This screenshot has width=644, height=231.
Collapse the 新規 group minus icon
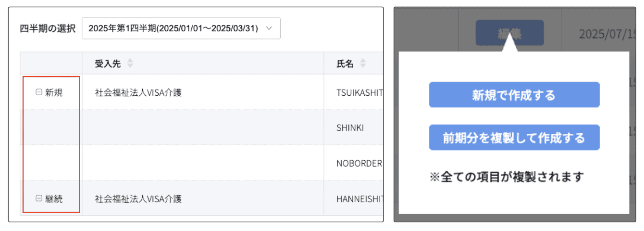[39, 92]
